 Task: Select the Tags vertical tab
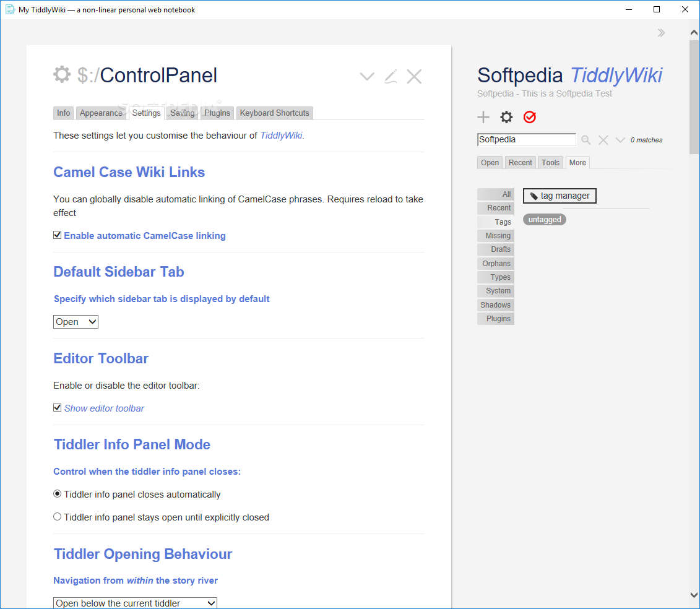point(496,222)
